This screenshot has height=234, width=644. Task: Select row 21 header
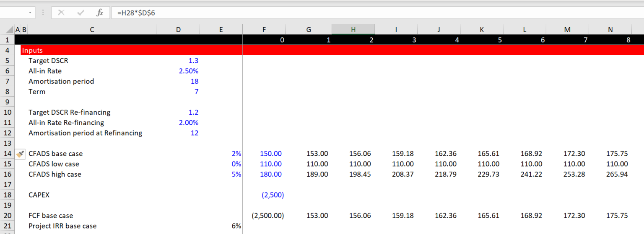pyautogui.click(x=7, y=226)
